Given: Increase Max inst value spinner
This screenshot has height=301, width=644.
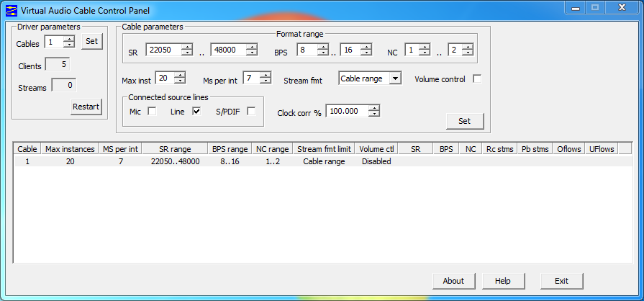Looking at the screenshot, I should coord(181,75).
